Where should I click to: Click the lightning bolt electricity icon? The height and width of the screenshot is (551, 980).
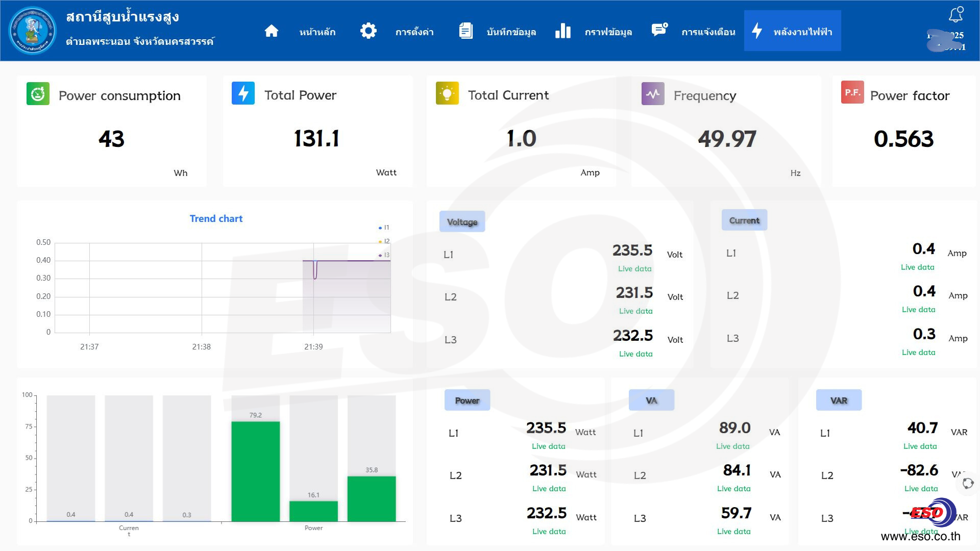(x=757, y=31)
